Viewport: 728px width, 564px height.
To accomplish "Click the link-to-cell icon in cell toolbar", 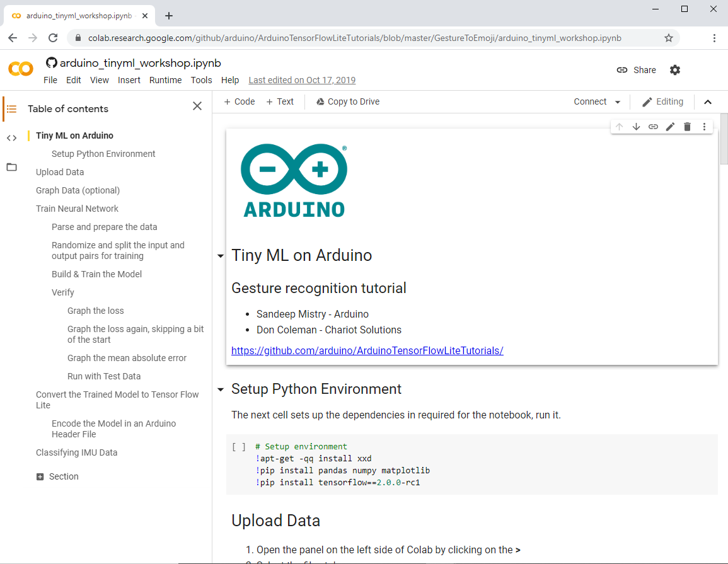I will tap(653, 127).
